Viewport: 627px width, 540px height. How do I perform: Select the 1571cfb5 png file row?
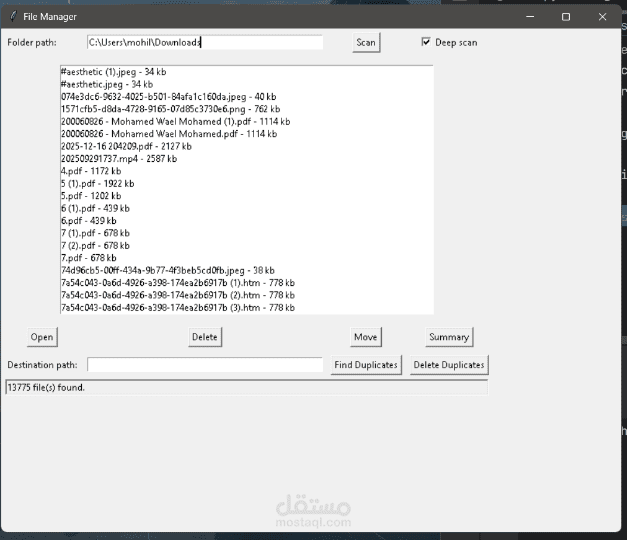pyautogui.click(x=247, y=109)
